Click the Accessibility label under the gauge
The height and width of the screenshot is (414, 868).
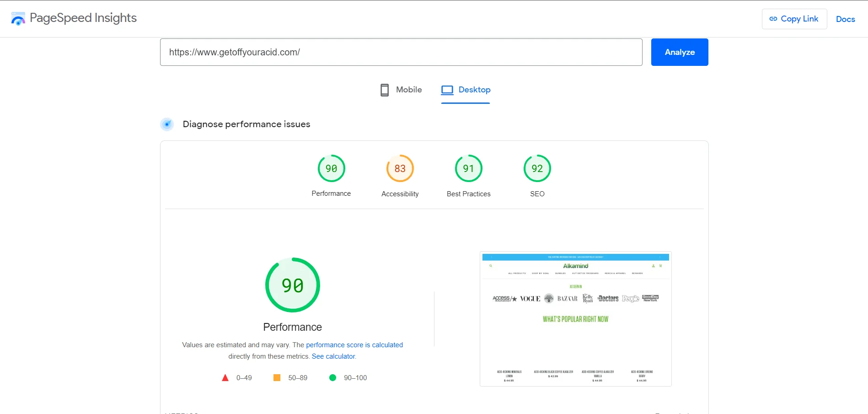click(400, 194)
